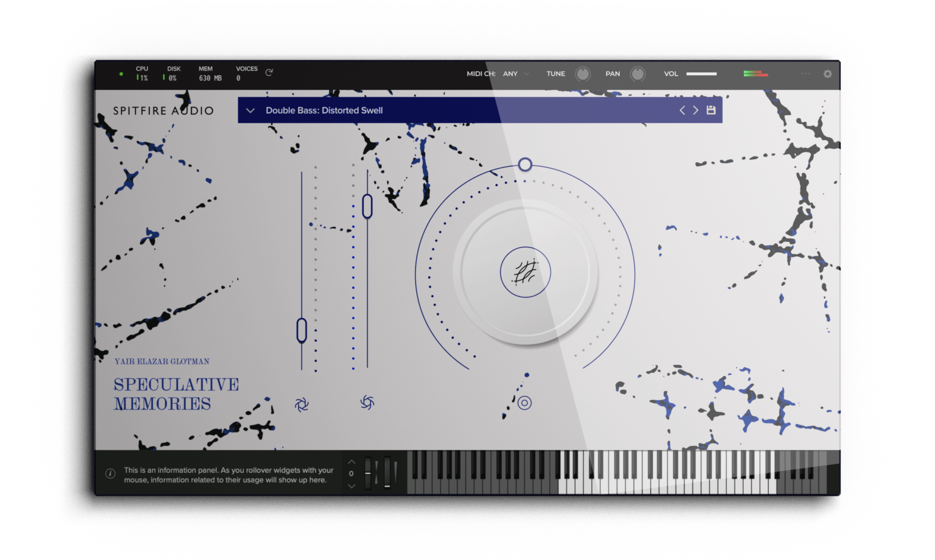Open the settings gear icon
Image resolution: width=935 pixels, height=560 pixels.
coord(827,74)
